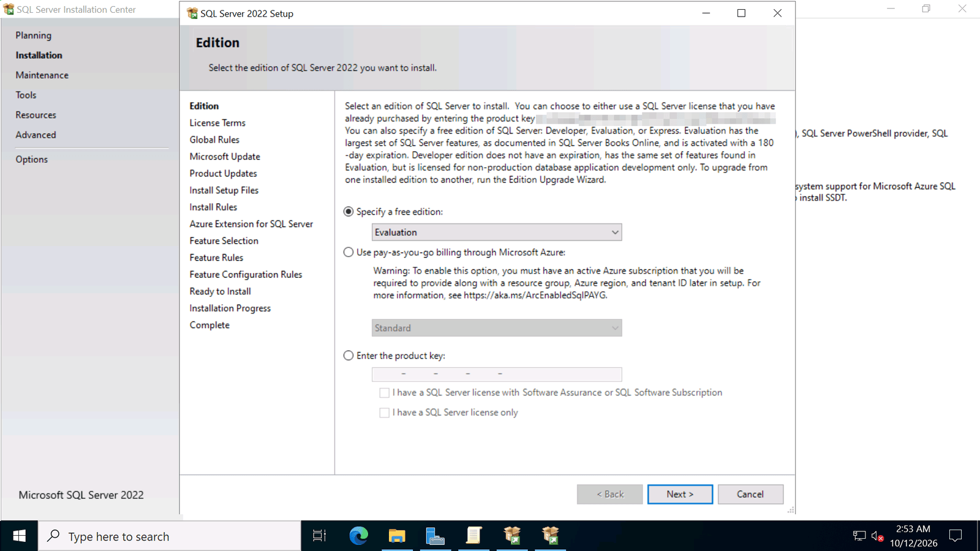Open the Windows Start menu
The width and height of the screenshot is (980, 551).
19,536
